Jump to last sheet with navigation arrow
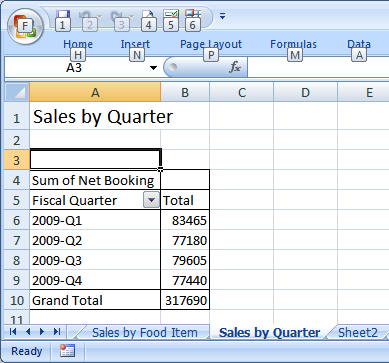 click(x=57, y=332)
